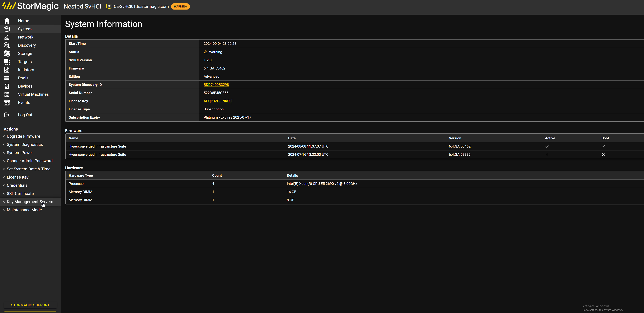Click license key link APQP-IZGJ-NKOJ

pos(217,101)
